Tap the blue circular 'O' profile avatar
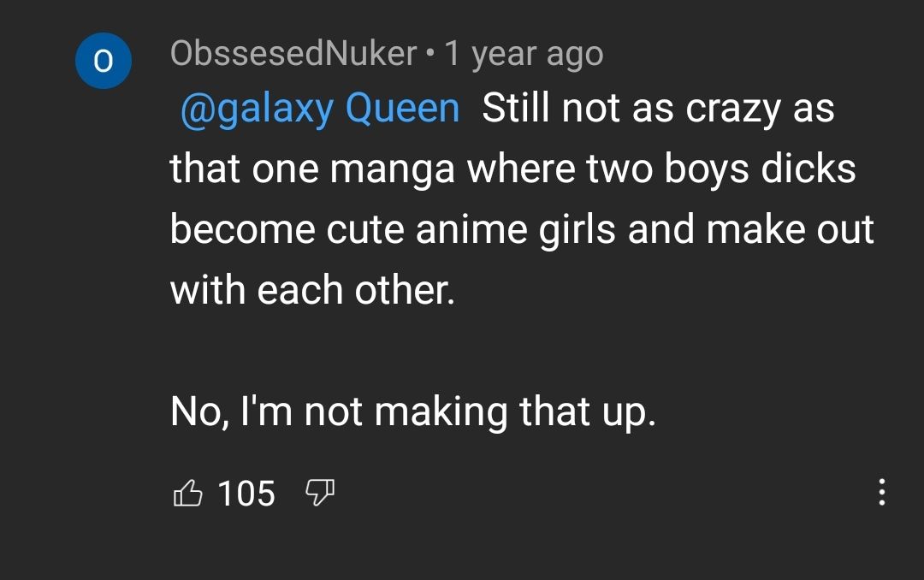 coord(103,62)
